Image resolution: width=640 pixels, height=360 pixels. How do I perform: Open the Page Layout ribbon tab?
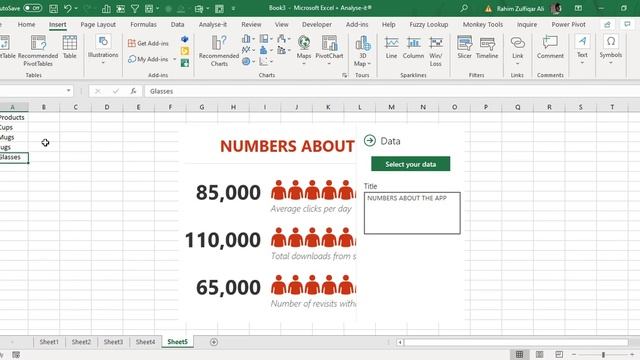(x=98, y=24)
